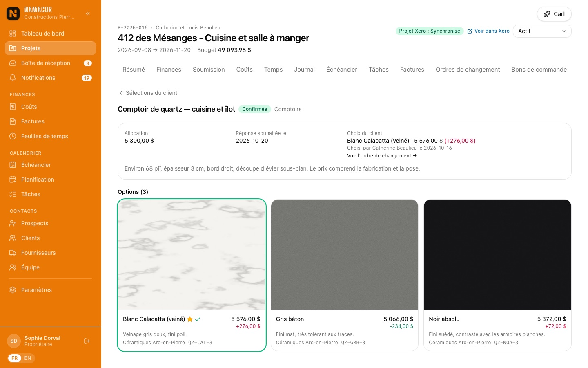
Task: Open Prospects contacts list
Action: pyautogui.click(x=50, y=223)
